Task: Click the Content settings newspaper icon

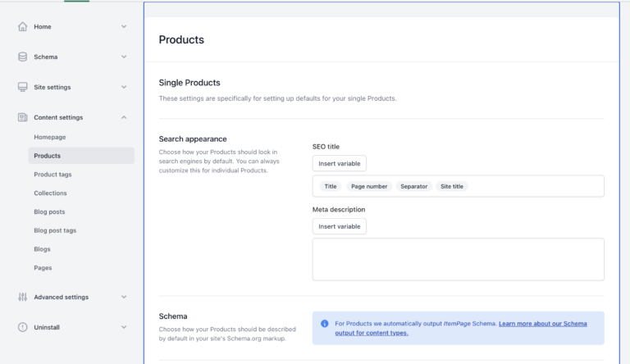Action: coord(22,117)
